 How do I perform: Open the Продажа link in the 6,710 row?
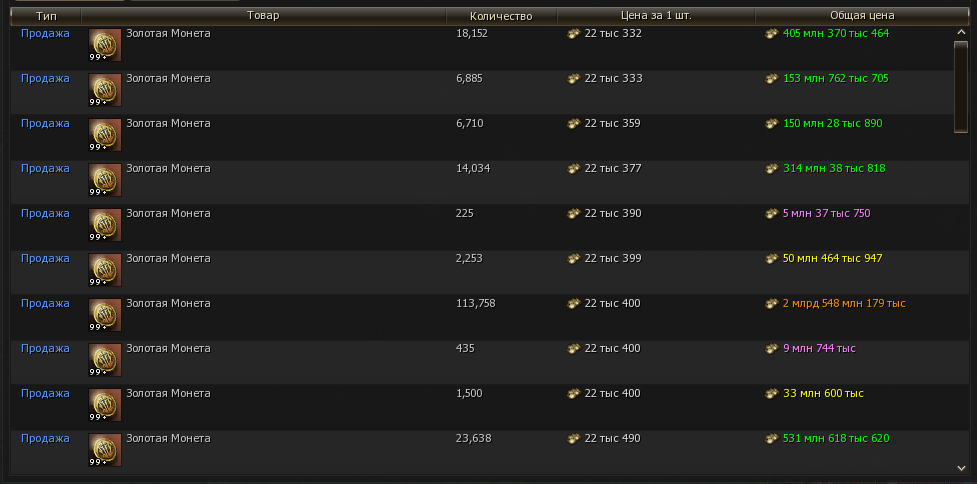[45, 124]
